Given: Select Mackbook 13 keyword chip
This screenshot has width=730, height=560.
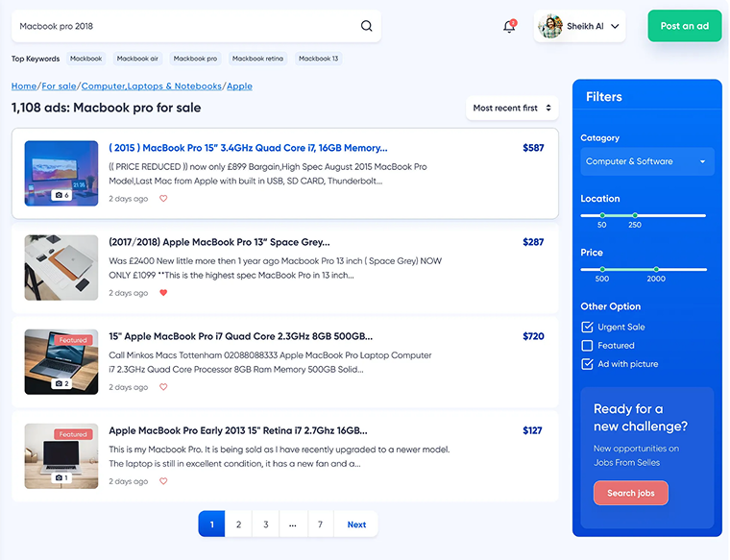Looking at the screenshot, I should (319, 59).
